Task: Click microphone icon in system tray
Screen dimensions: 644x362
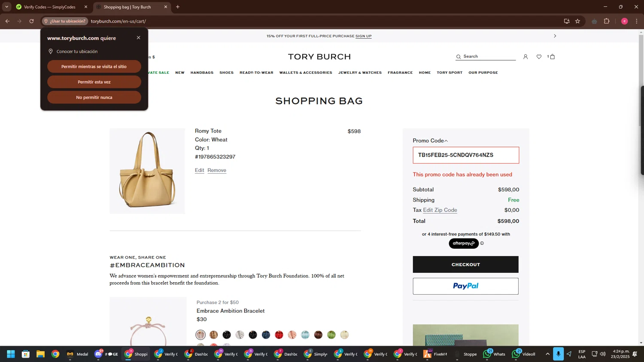Action: click(558, 354)
